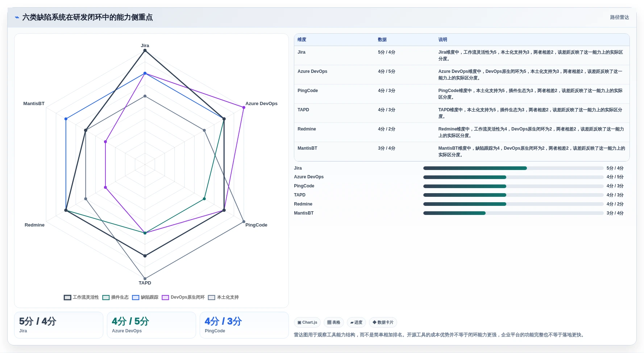Toggle the 插件生态 legend swatch

(x=106, y=298)
